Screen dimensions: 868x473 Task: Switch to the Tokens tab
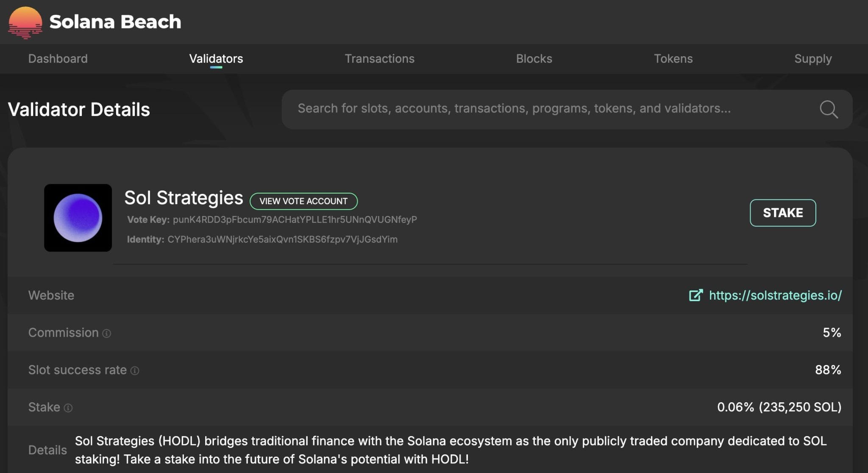(673, 58)
